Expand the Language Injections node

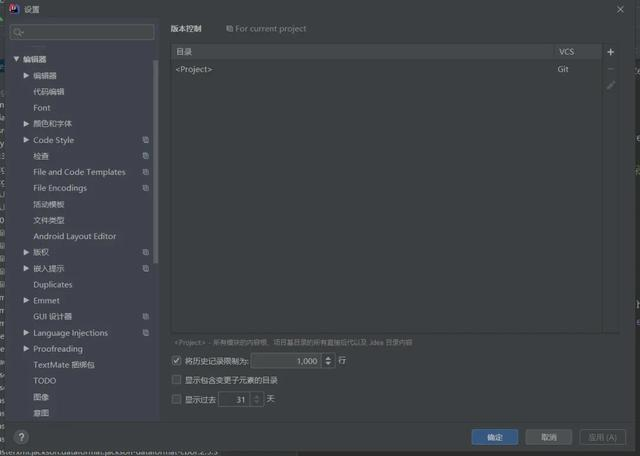click(26, 333)
